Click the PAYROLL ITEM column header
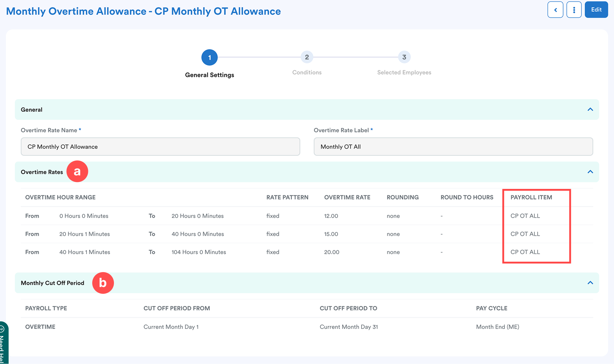This screenshot has height=364, width=614. (531, 197)
